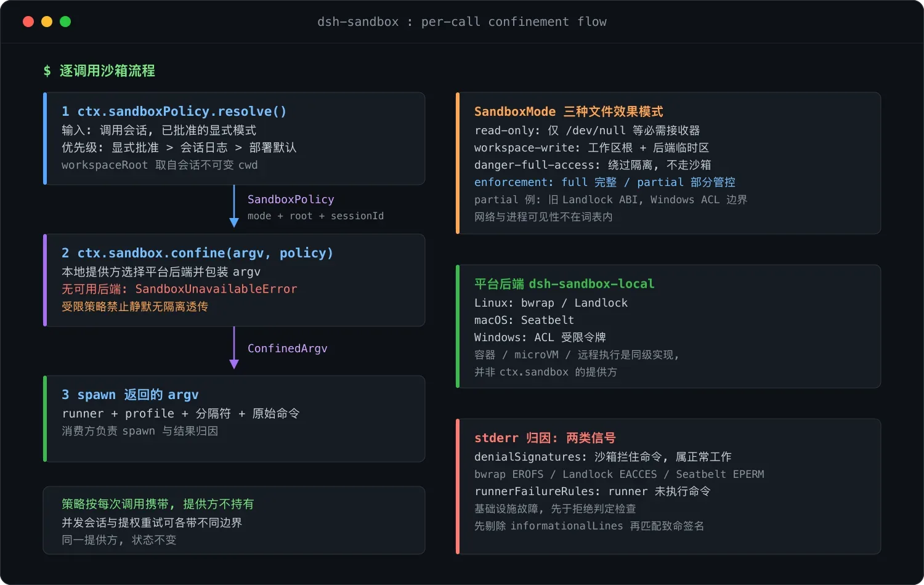This screenshot has width=924, height=585.
Task: Close the window with the red button
Action: (28, 22)
